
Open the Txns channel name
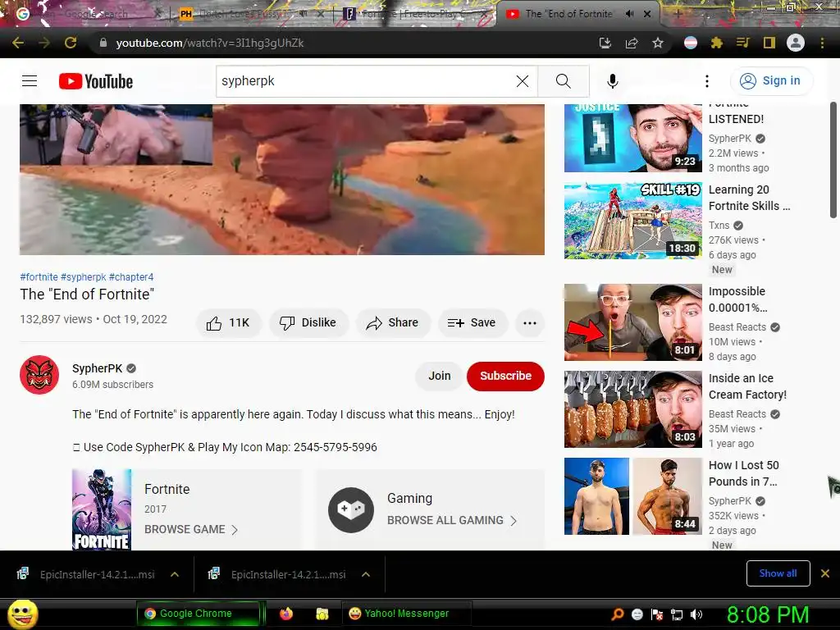coord(719,226)
